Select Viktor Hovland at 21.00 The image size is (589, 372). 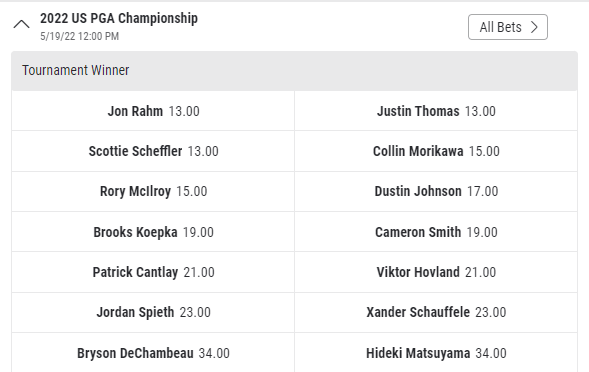pos(436,272)
